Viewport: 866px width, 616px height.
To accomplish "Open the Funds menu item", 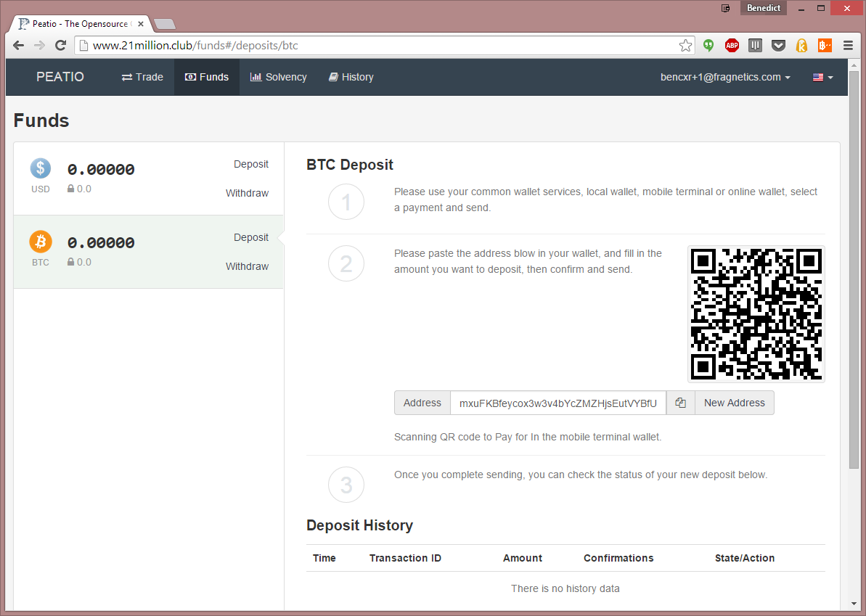I will coord(207,78).
